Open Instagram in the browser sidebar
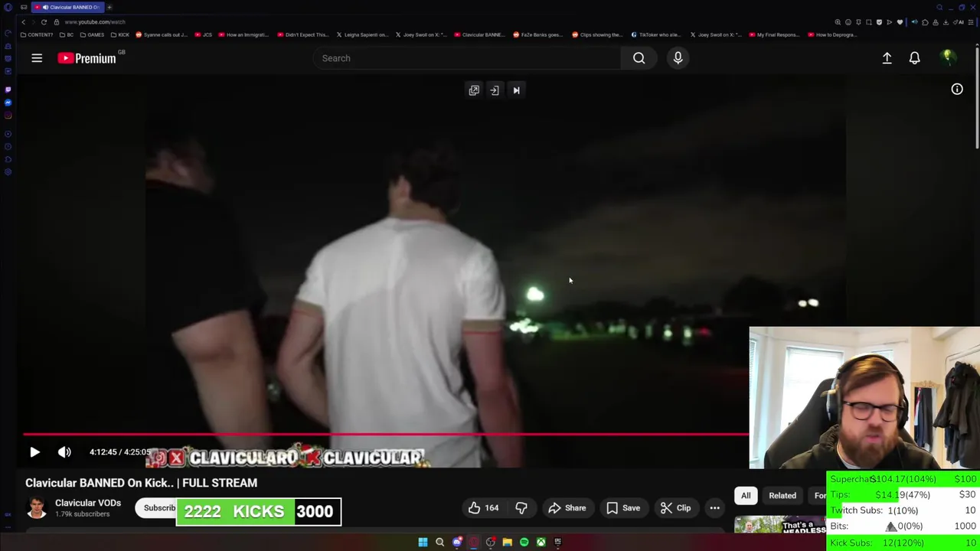 click(8, 116)
